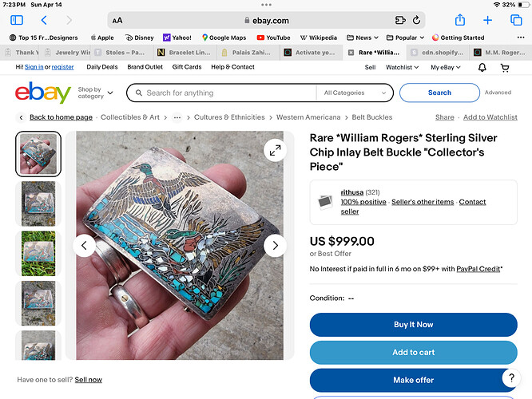532x399 pixels.
Task: Open the All Categories dropdown
Action: (x=354, y=93)
